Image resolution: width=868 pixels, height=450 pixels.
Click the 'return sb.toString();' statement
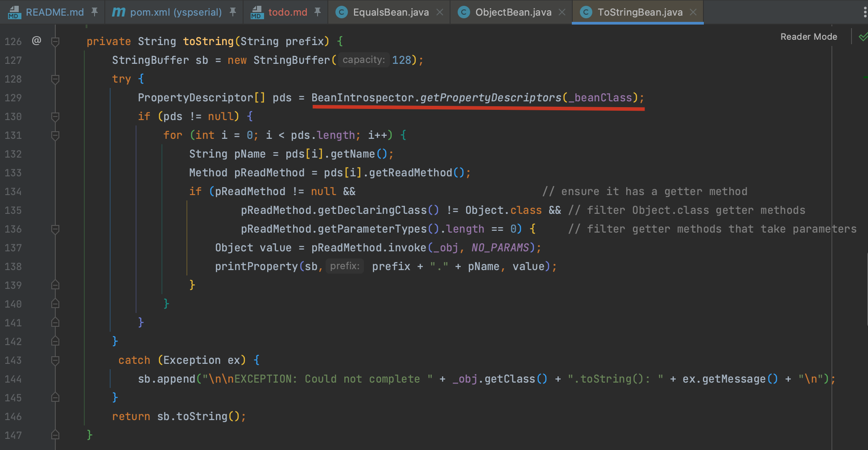[x=179, y=417]
